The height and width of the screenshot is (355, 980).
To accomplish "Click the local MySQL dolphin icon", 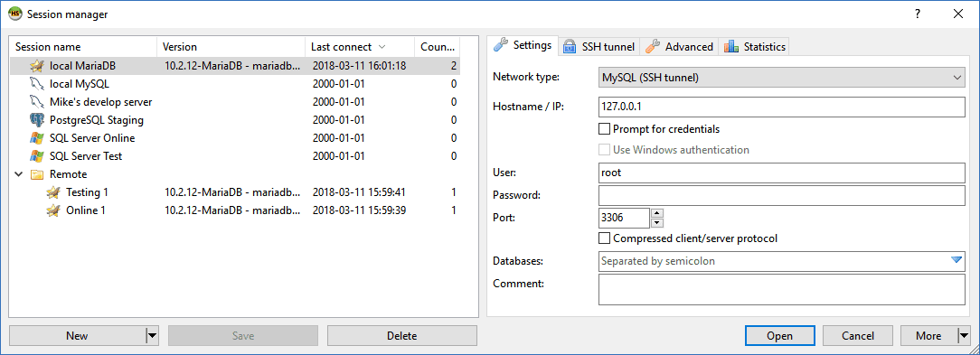I will 36,84.
